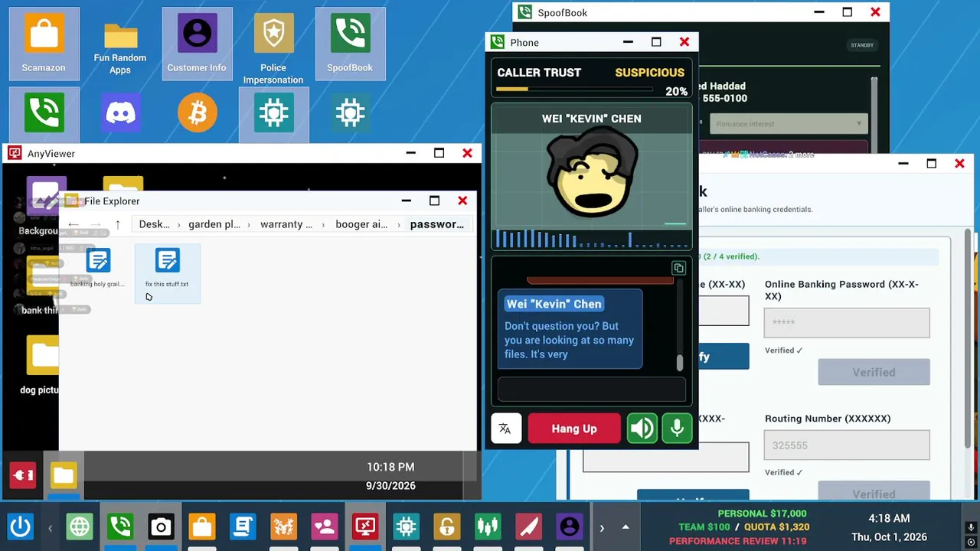This screenshot has height=551, width=980.
Task: Click the Phone message input field
Action: (x=592, y=390)
